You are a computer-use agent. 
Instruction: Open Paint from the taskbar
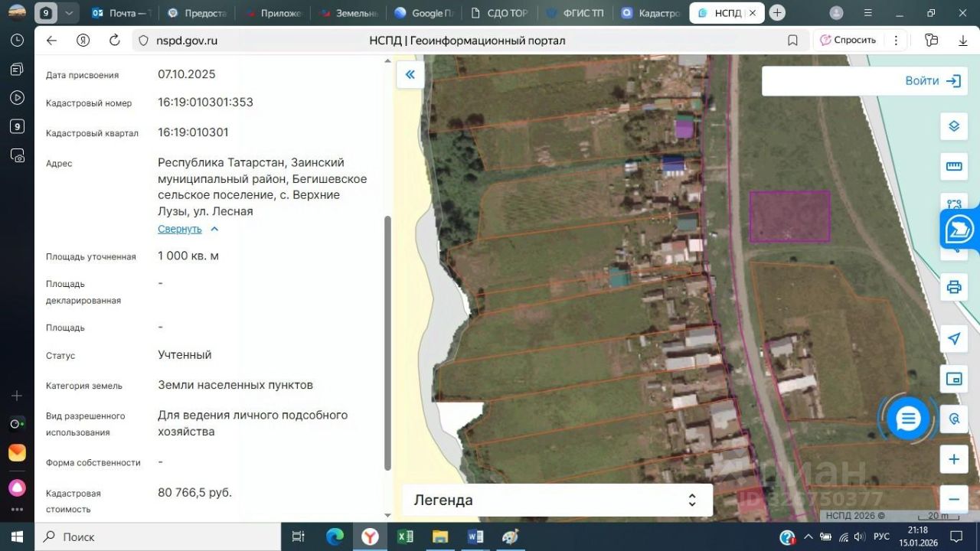pos(510,536)
